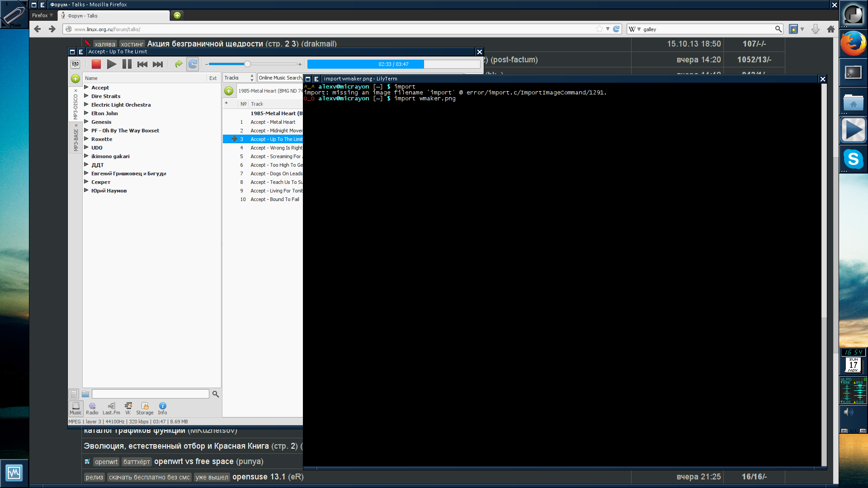868x488 pixels.
Task: Click the Firefox URL address bar
Action: click(x=335, y=29)
